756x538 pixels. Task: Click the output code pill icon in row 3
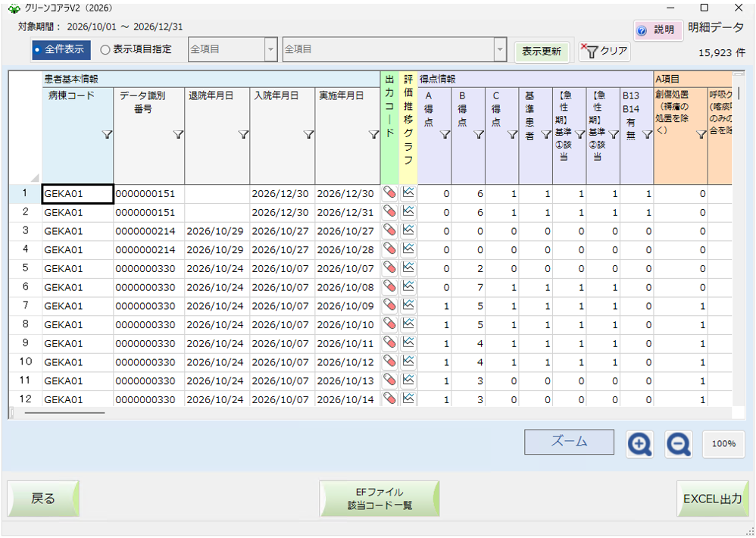point(389,230)
